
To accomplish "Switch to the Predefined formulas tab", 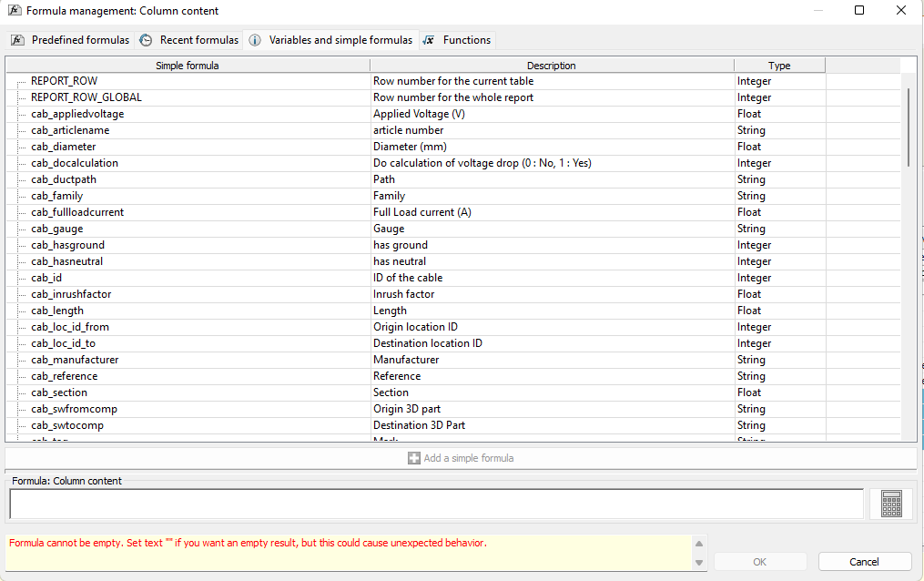I will pos(71,40).
